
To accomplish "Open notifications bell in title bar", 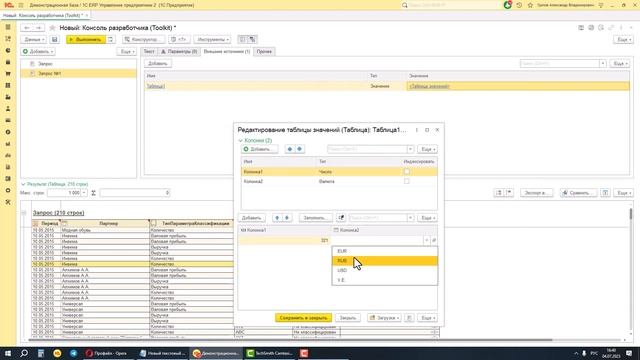I will coord(507,5).
